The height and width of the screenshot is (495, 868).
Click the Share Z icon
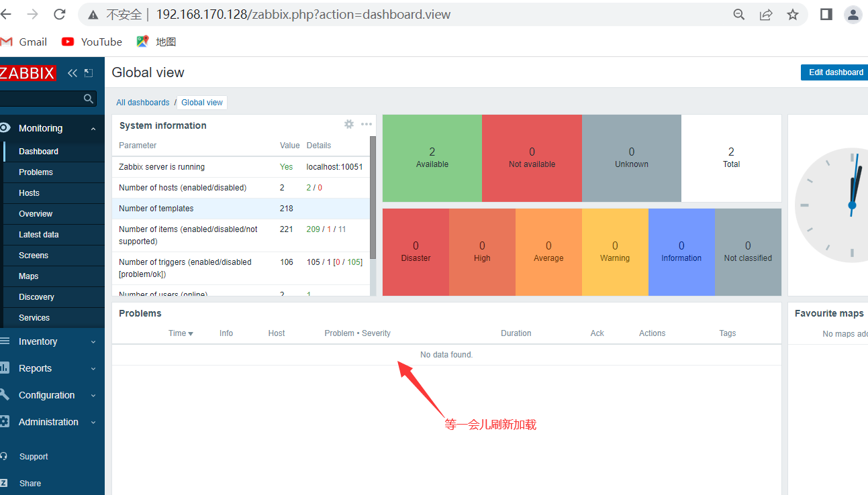[x=4, y=484]
